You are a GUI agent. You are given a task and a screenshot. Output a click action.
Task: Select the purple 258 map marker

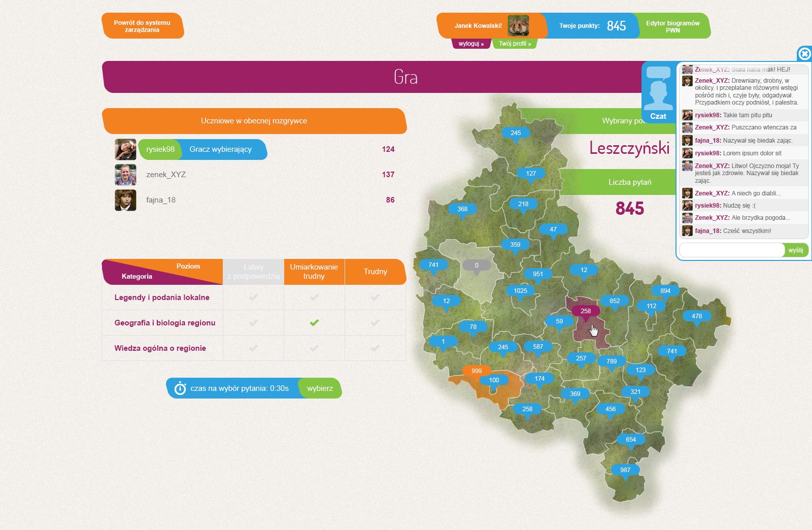tap(586, 311)
